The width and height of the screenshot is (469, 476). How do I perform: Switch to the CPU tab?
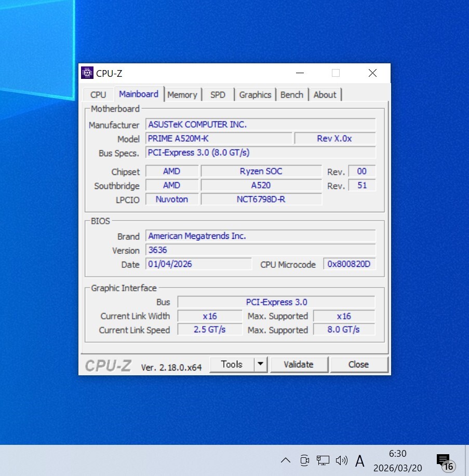(x=98, y=94)
